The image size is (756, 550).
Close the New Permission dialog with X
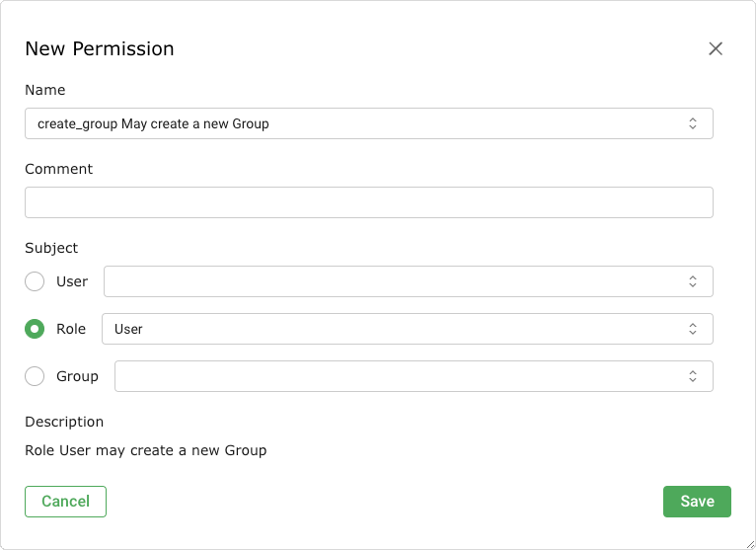(x=716, y=49)
